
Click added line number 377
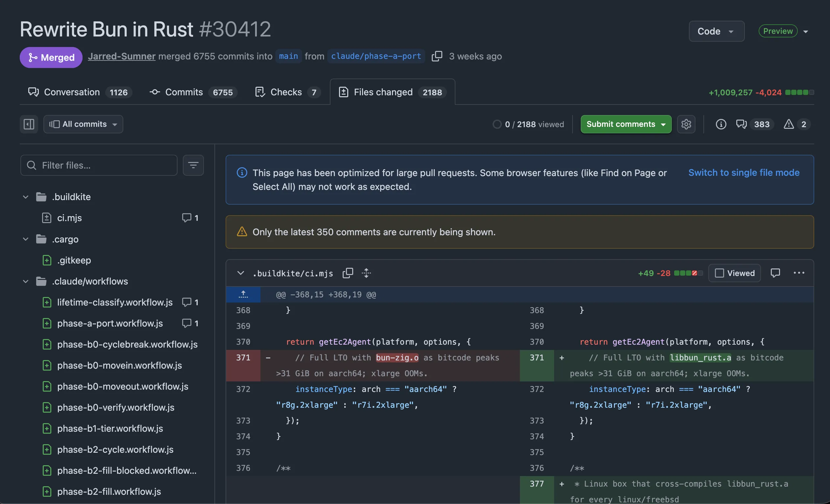coord(537,484)
